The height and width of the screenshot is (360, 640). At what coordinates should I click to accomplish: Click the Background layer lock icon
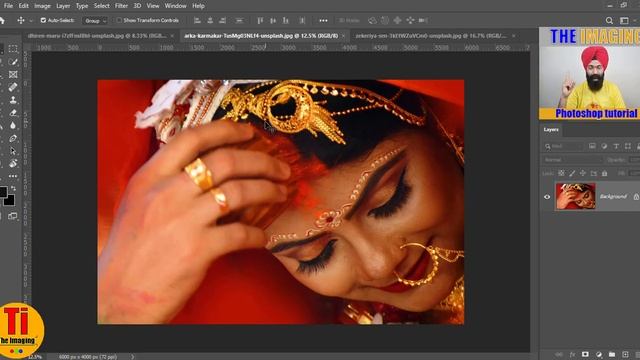[636, 197]
